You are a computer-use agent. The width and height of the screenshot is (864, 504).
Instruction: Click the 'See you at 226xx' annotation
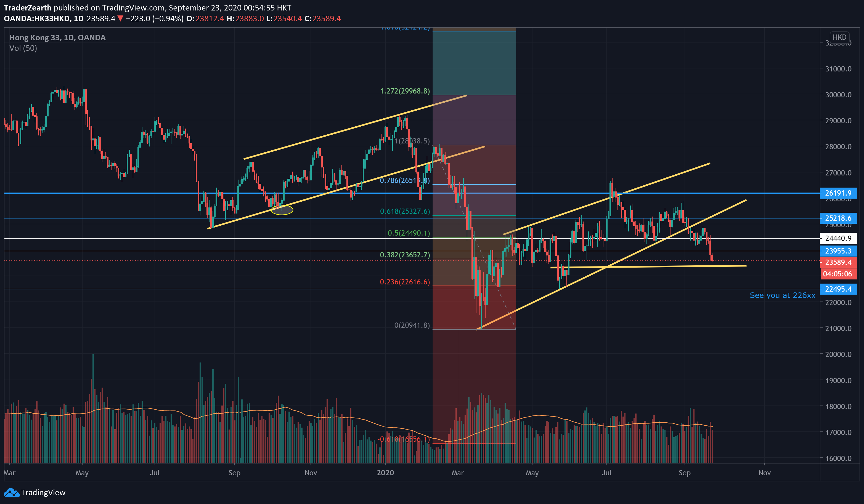pyautogui.click(x=782, y=295)
